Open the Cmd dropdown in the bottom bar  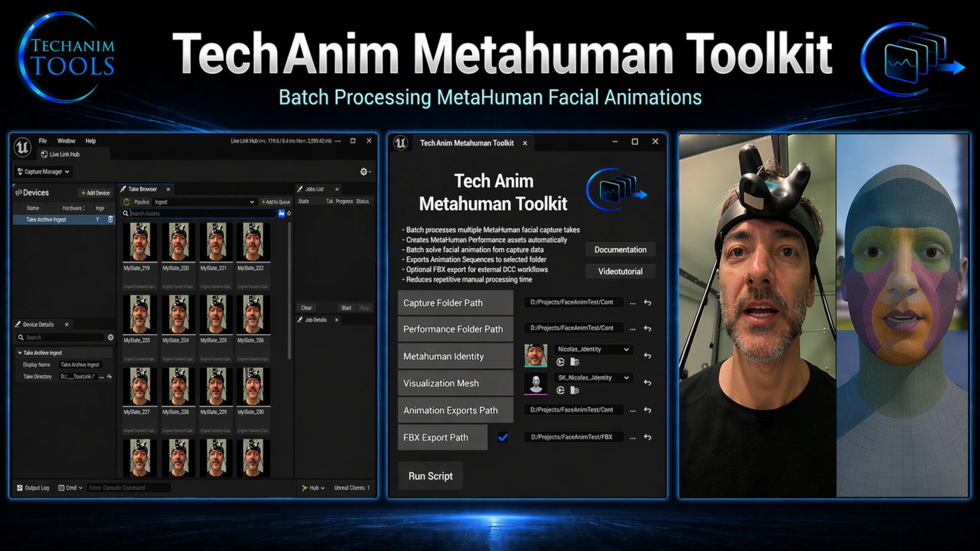click(70, 488)
